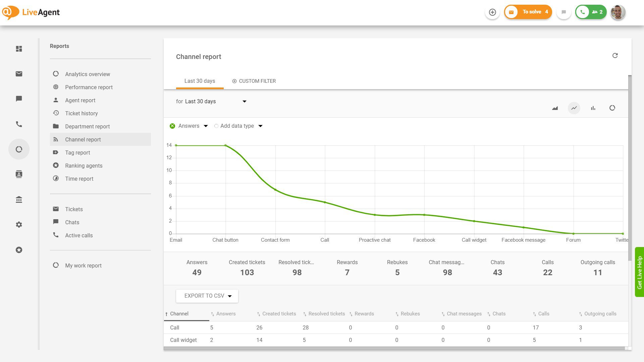Open the Chats bubble icon in sidebar
This screenshot has width=644, height=362.
[19, 99]
